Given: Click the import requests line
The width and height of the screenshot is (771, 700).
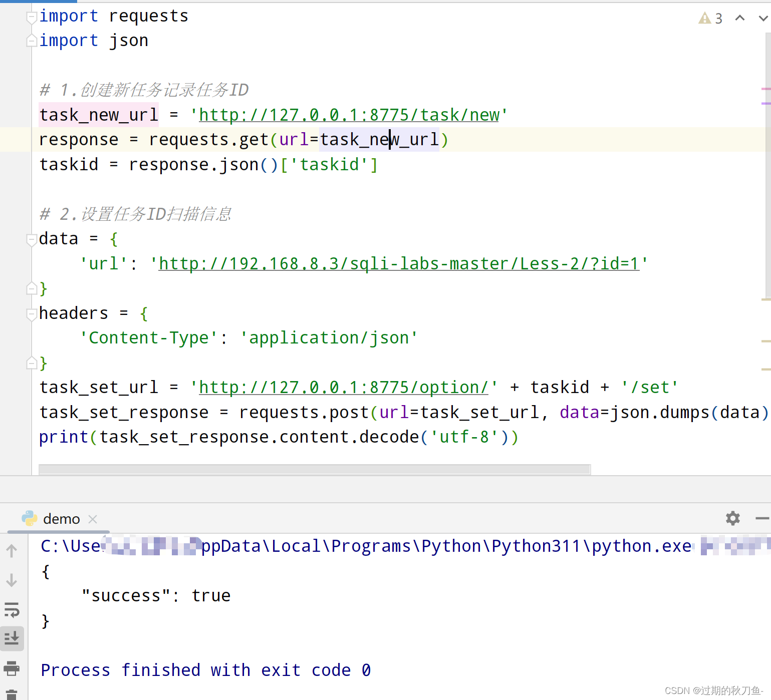Looking at the screenshot, I should tap(114, 16).
